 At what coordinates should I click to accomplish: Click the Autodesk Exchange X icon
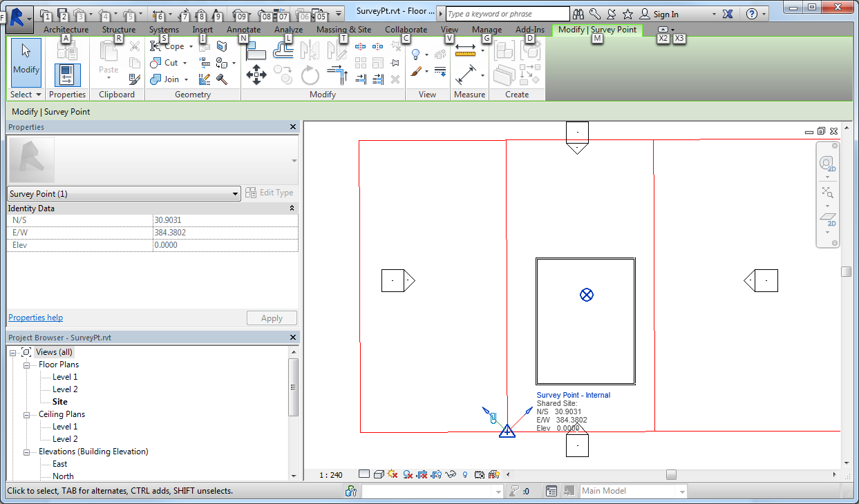pyautogui.click(x=727, y=14)
